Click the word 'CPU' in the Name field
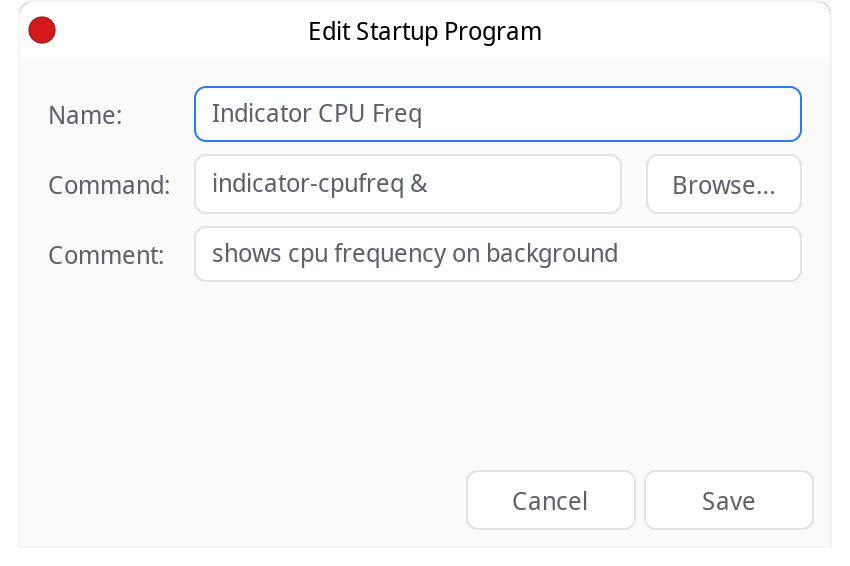The height and width of the screenshot is (566, 850). click(x=341, y=113)
